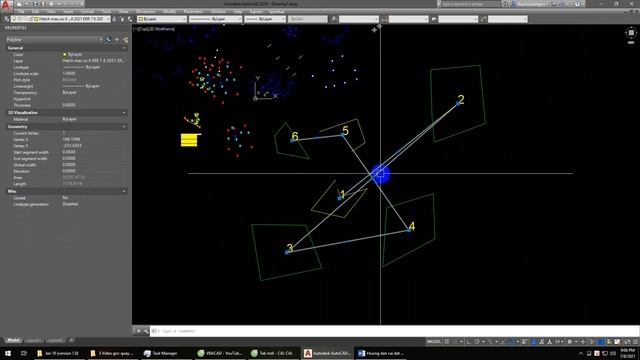Image resolution: width=640 pixels, height=360 pixels.
Task: Toggle layer on/off lightbulb in layer control
Action: click(x=14, y=19)
